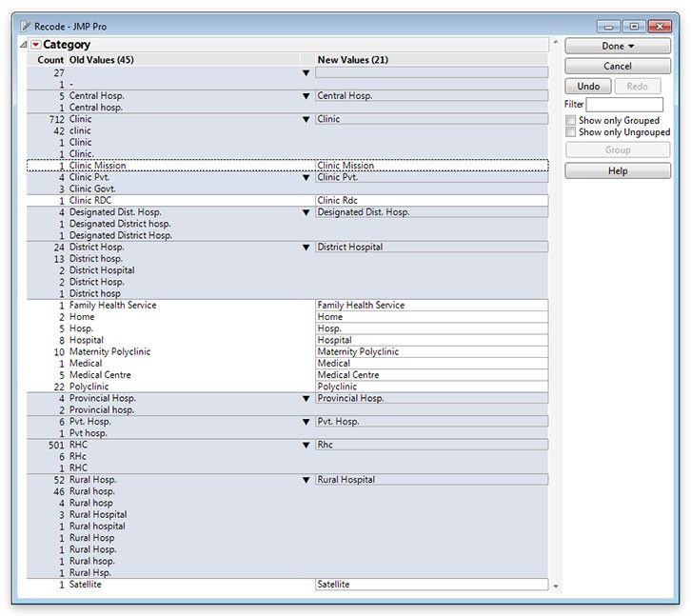Edit new value field Medical Centre
Screen dimensions: 691x616
click(432, 375)
